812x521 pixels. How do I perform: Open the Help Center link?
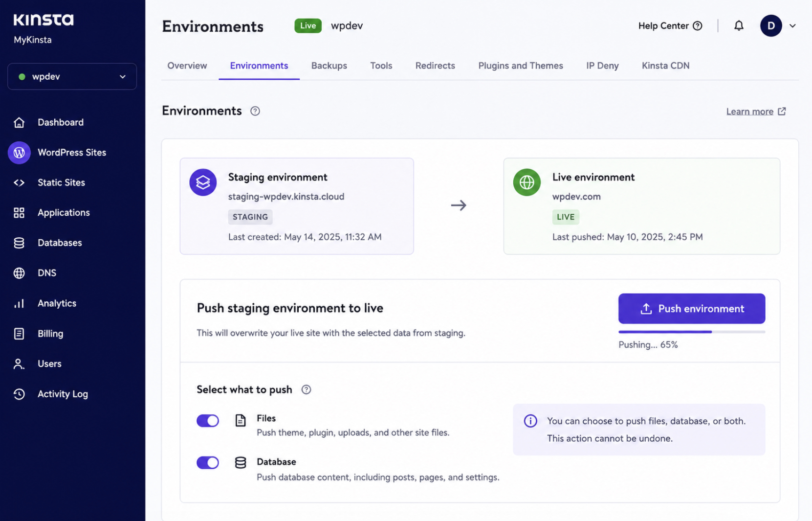pyautogui.click(x=663, y=26)
